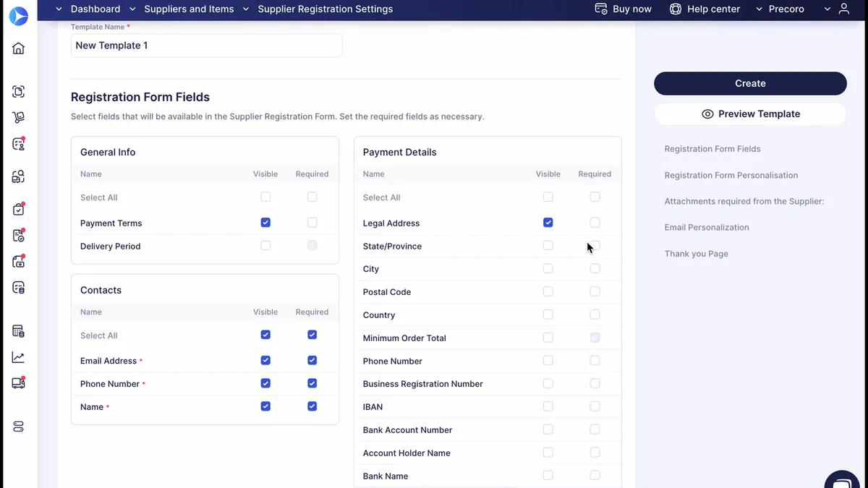
Task: Open the wallet payment sidebar icon
Action: (x=19, y=262)
